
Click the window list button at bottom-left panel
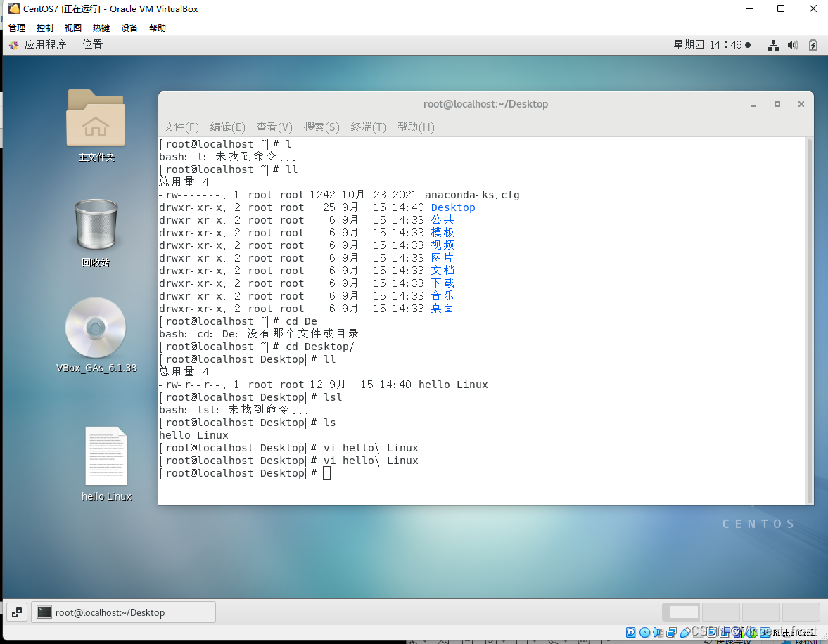(16, 612)
